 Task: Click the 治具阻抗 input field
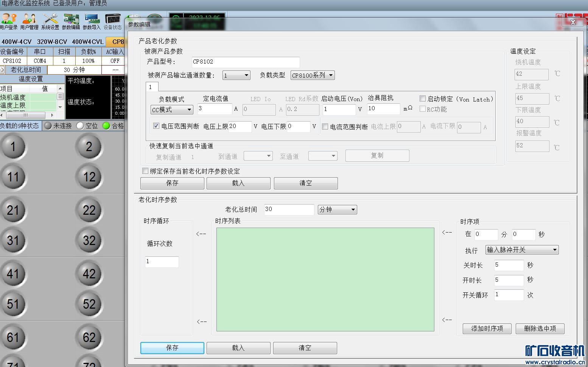tap(383, 109)
